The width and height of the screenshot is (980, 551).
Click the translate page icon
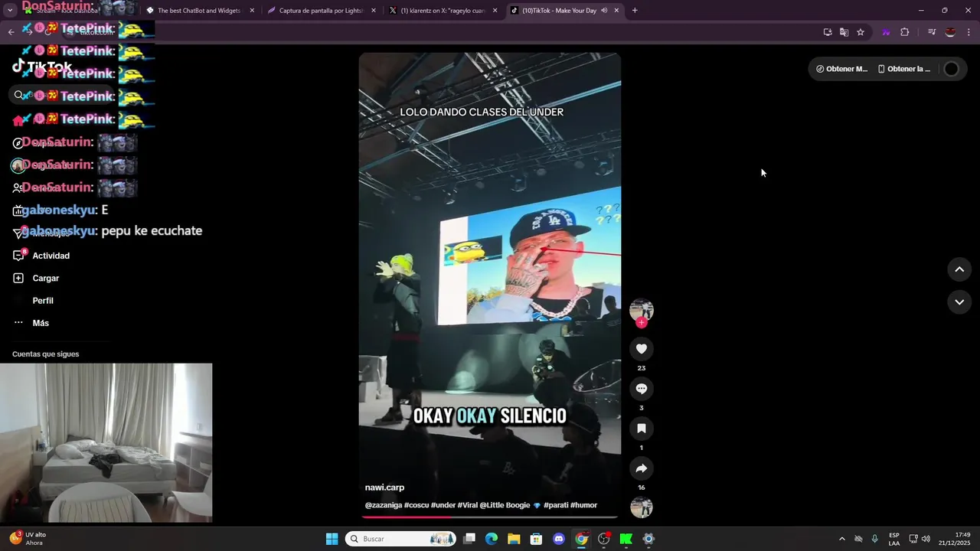[844, 32]
